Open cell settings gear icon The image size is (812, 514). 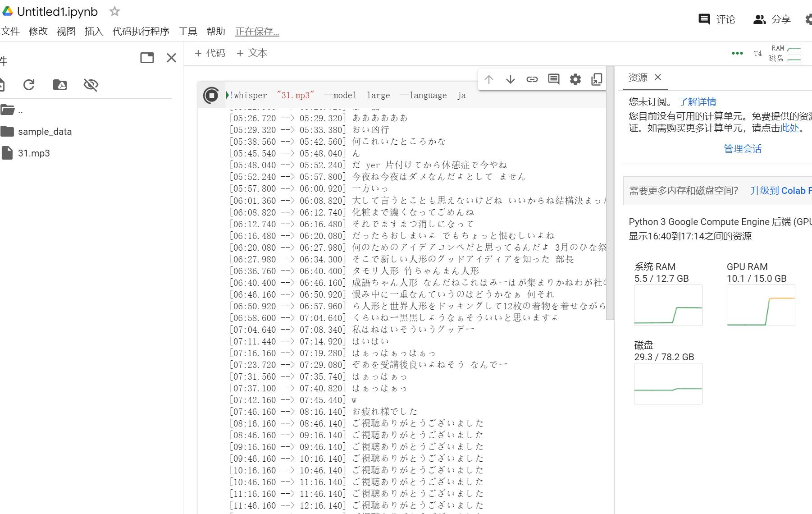coord(575,80)
